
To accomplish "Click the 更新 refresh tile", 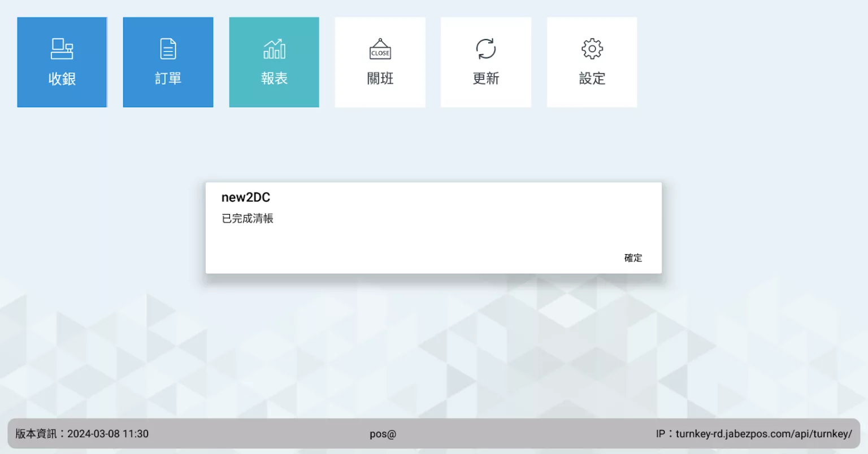I will [x=486, y=62].
